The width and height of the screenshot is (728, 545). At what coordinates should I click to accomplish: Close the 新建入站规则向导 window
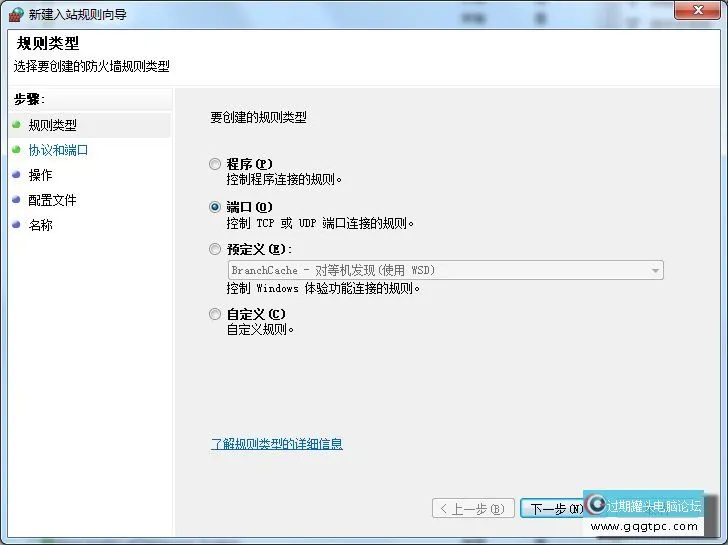(697, 10)
